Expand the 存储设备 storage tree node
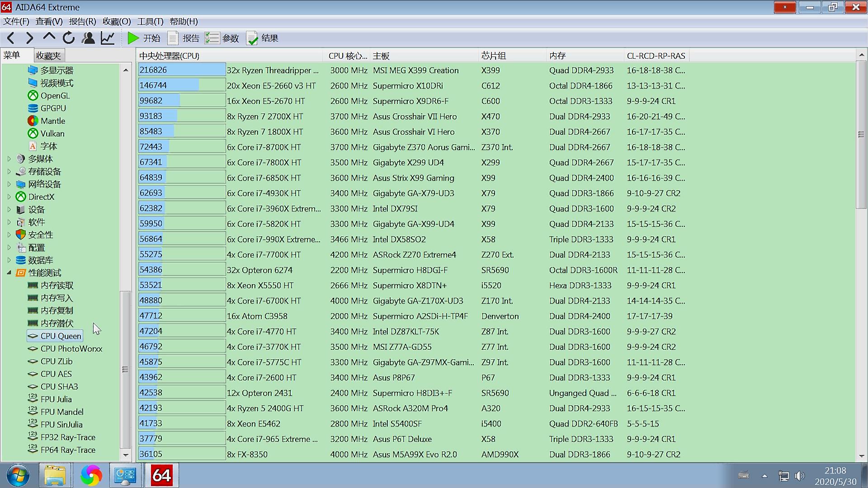 tap(9, 172)
